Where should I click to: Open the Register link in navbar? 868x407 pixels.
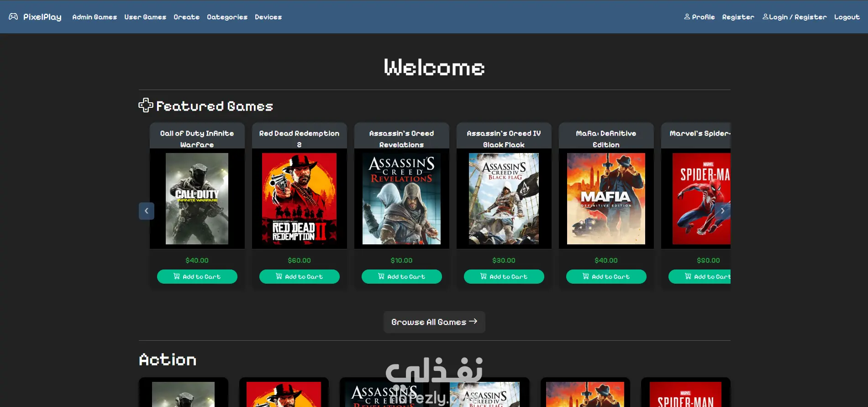point(738,17)
